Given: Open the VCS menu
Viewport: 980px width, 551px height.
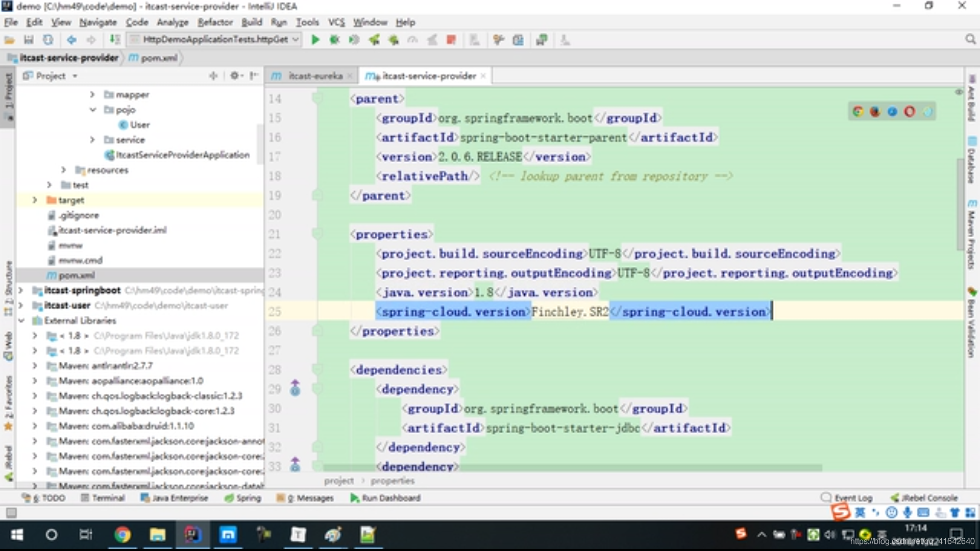Looking at the screenshot, I should click(x=336, y=22).
